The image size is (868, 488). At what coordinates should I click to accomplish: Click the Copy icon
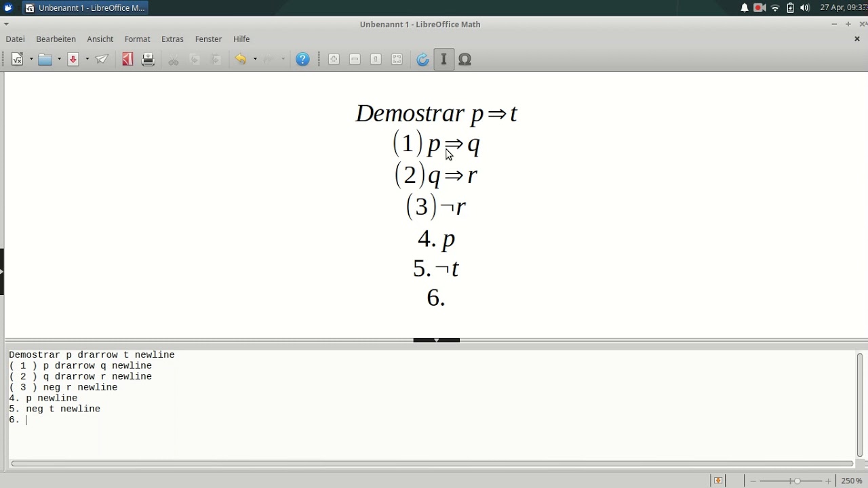(195, 60)
